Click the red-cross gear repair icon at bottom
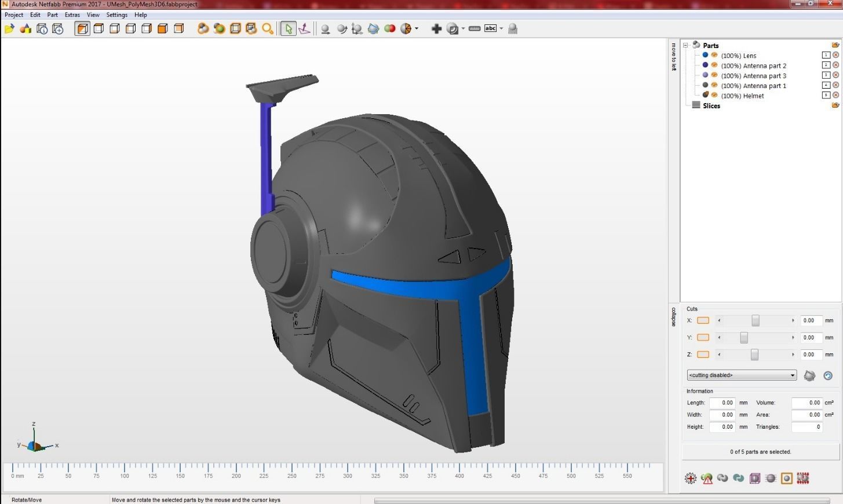This screenshot has width=843, height=504. point(691,478)
